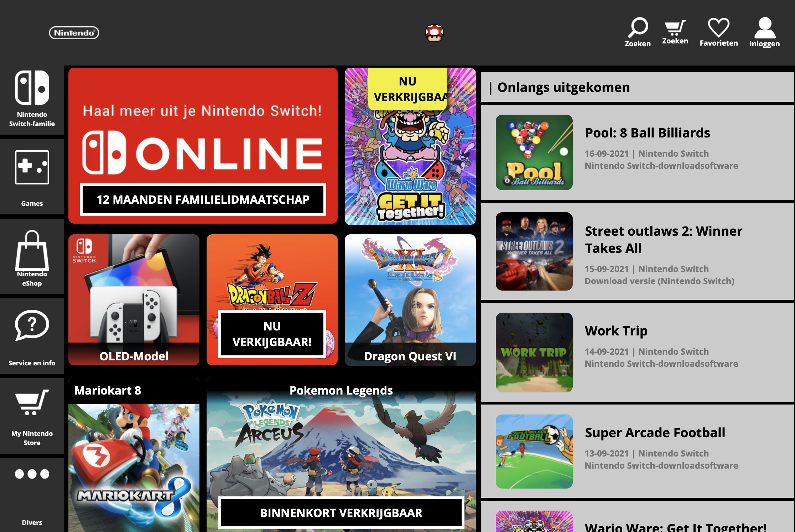
Task: Open Favorieten heart icon
Action: tap(718, 27)
